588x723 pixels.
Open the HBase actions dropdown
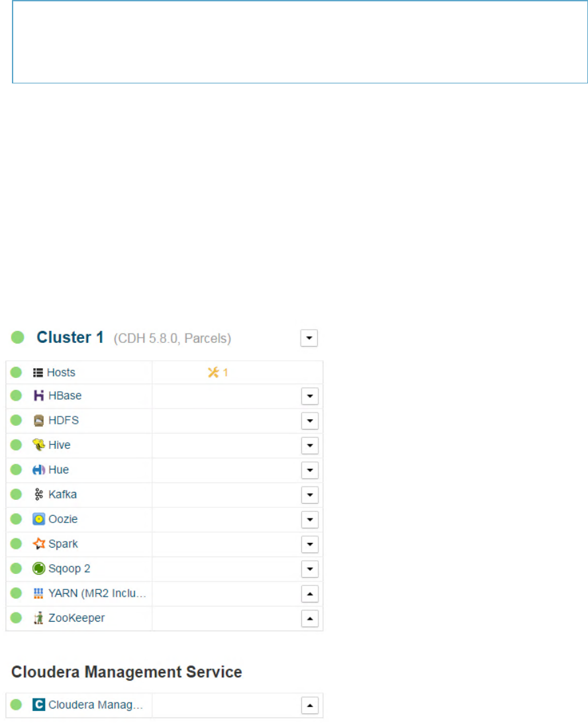(x=310, y=396)
